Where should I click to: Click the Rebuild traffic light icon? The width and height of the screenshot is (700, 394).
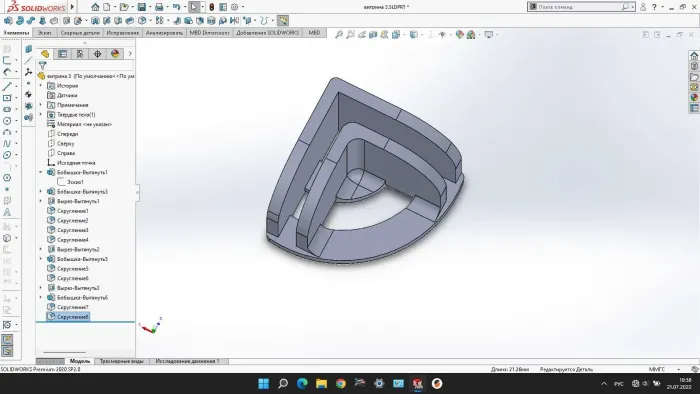[x=212, y=7]
